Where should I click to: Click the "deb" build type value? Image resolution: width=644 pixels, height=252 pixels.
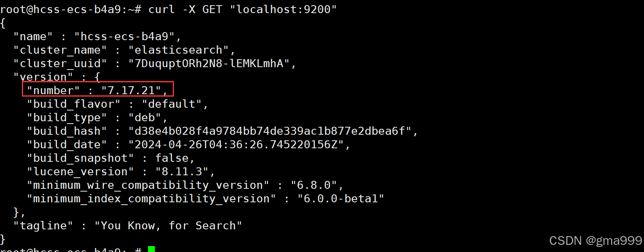click(145, 118)
